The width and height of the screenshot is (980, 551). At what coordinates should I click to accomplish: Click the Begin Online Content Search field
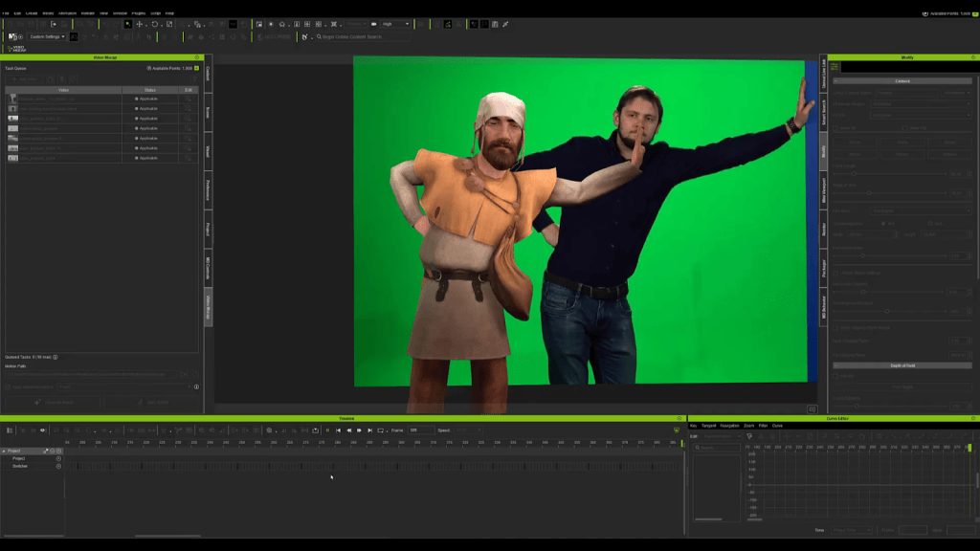click(363, 37)
